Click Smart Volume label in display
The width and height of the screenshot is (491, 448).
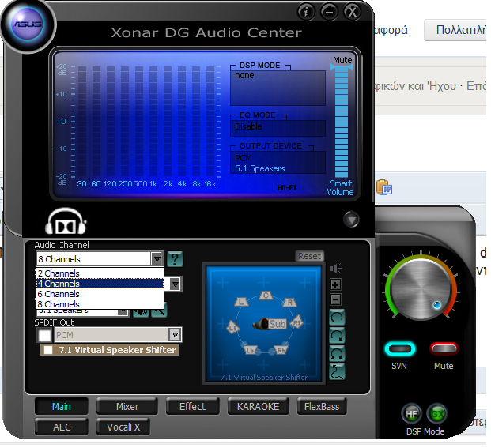click(x=341, y=188)
